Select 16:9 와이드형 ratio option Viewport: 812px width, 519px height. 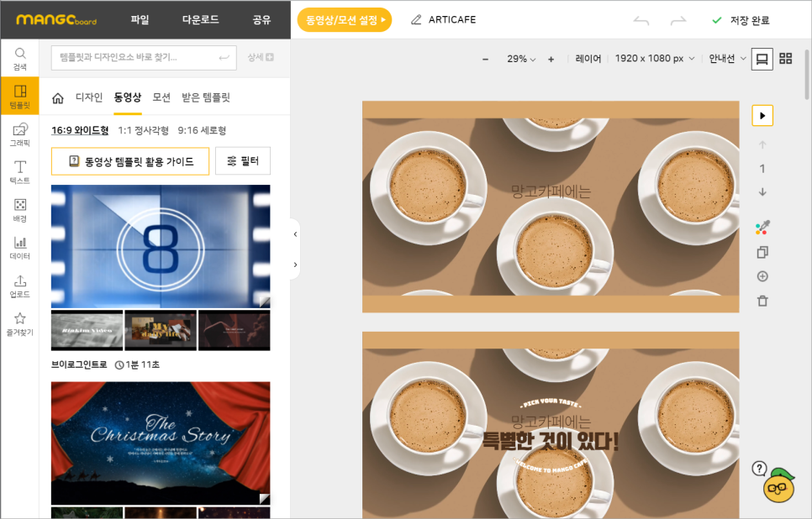pos(80,130)
